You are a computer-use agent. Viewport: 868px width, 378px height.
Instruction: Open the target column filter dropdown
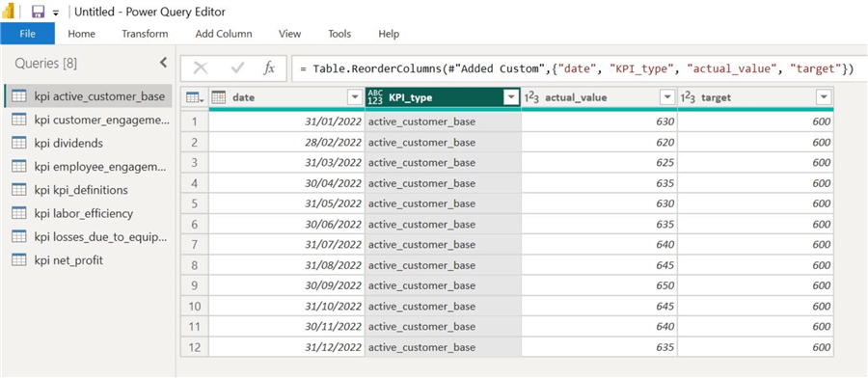coord(824,98)
